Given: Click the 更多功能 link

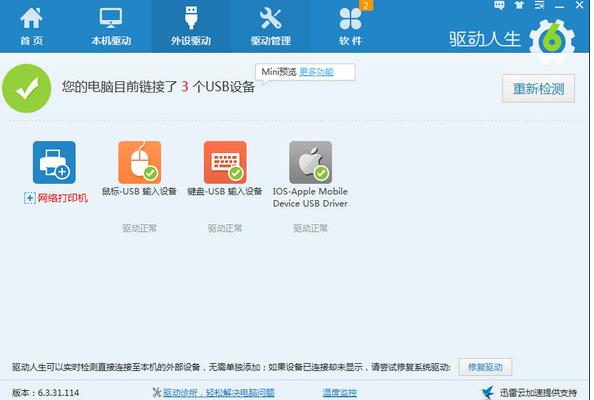Looking at the screenshot, I should 316,72.
